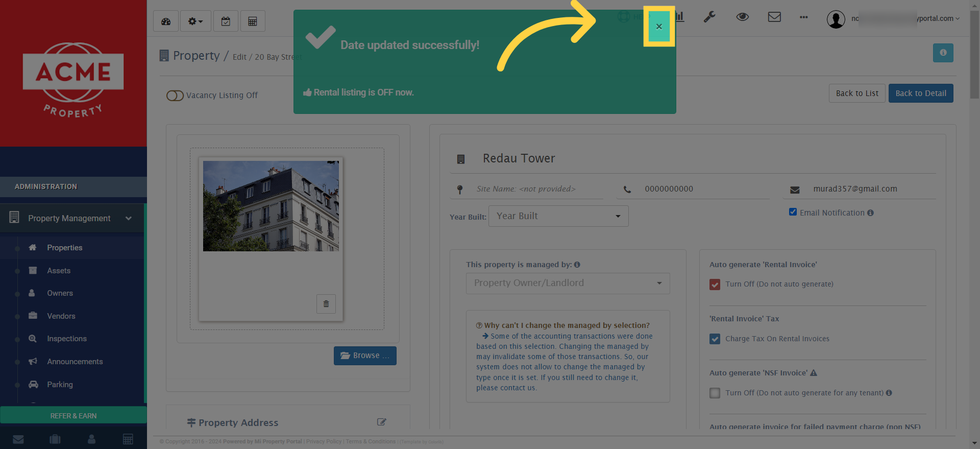This screenshot has width=980, height=449.
Task: Open Assets in sidebar
Action: (59, 271)
